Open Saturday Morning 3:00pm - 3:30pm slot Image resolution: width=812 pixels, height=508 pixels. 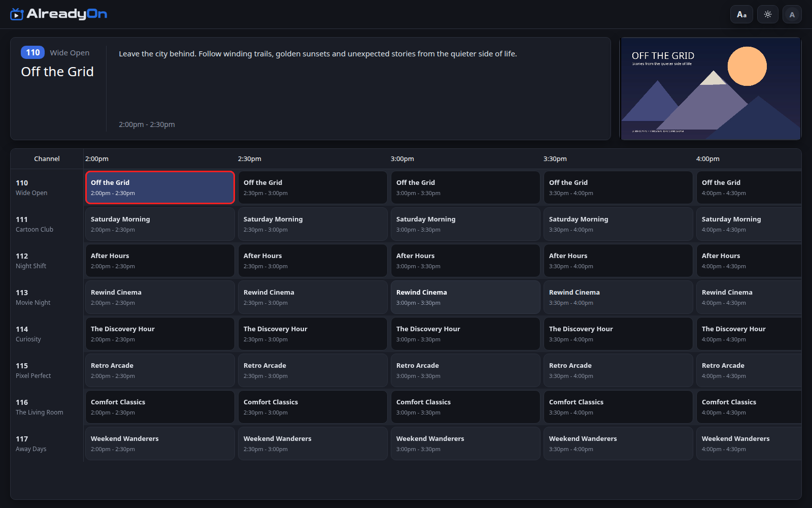pos(465,224)
